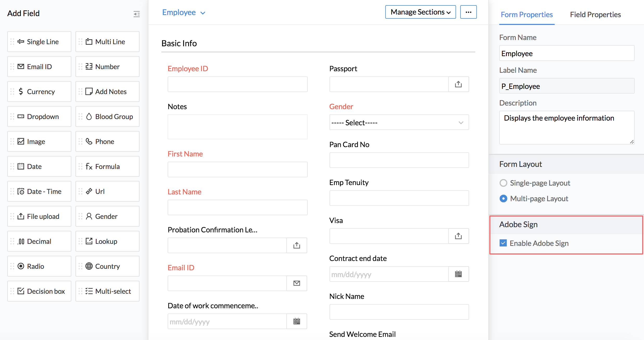Switch to Field Properties tab
Viewport: 644px width, 340px height.
point(595,15)
